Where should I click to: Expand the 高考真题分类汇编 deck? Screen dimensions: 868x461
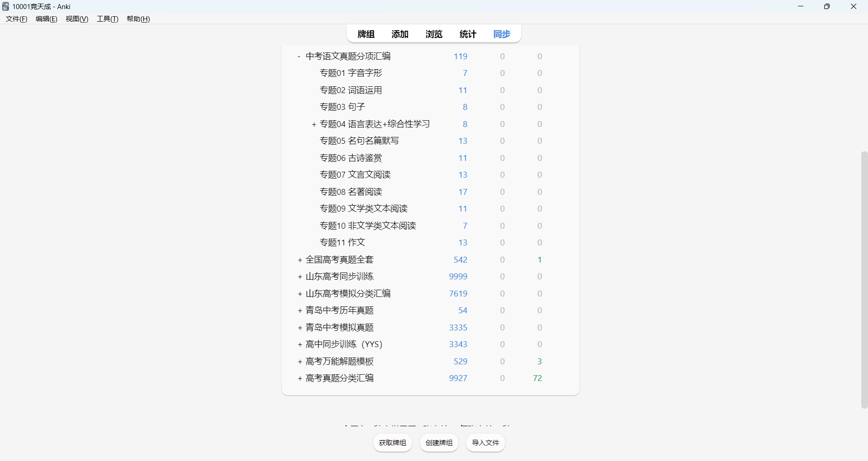[300, 378]
